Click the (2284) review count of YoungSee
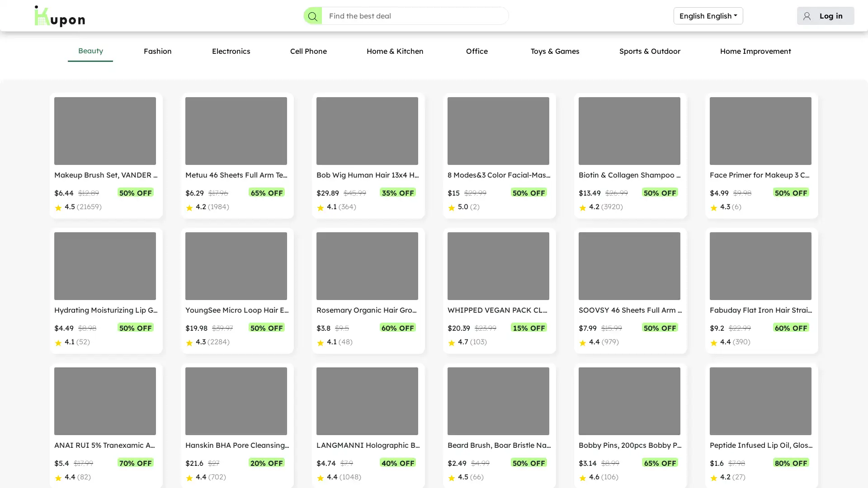 pyautogui.click(x=218, y=342)
